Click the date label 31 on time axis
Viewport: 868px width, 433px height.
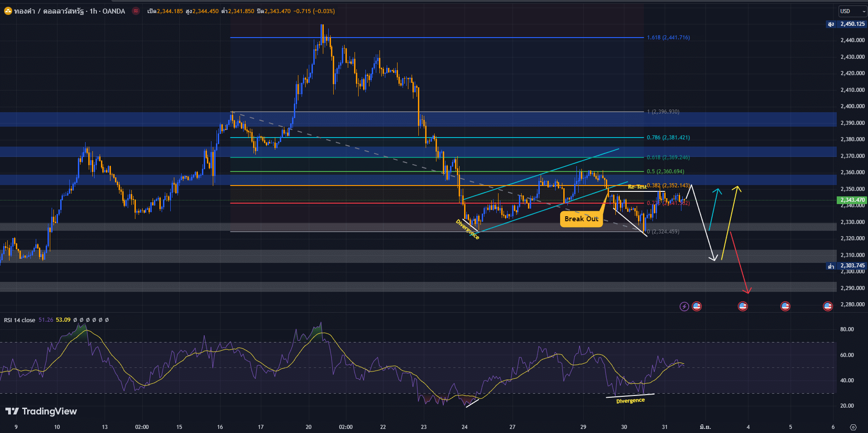tap(665, 427)
